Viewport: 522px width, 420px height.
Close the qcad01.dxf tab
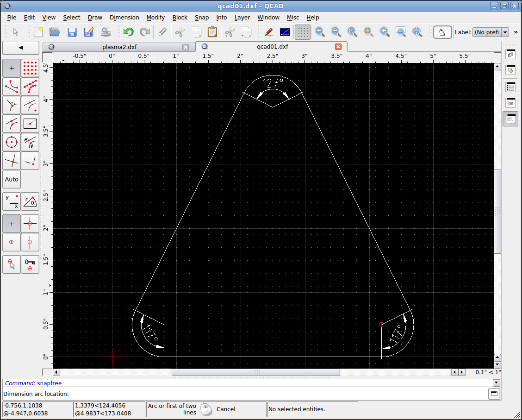pyautogui.click(x=338, y=47)
